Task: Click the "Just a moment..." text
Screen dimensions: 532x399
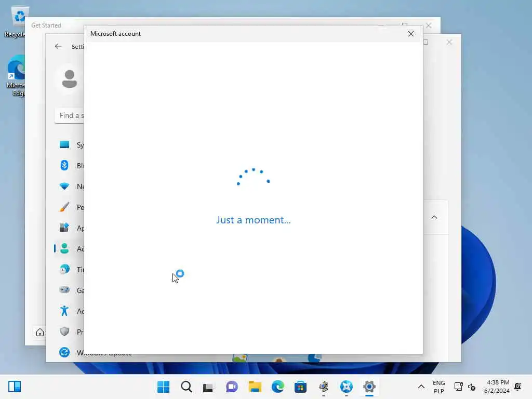Action: point(254,220)
